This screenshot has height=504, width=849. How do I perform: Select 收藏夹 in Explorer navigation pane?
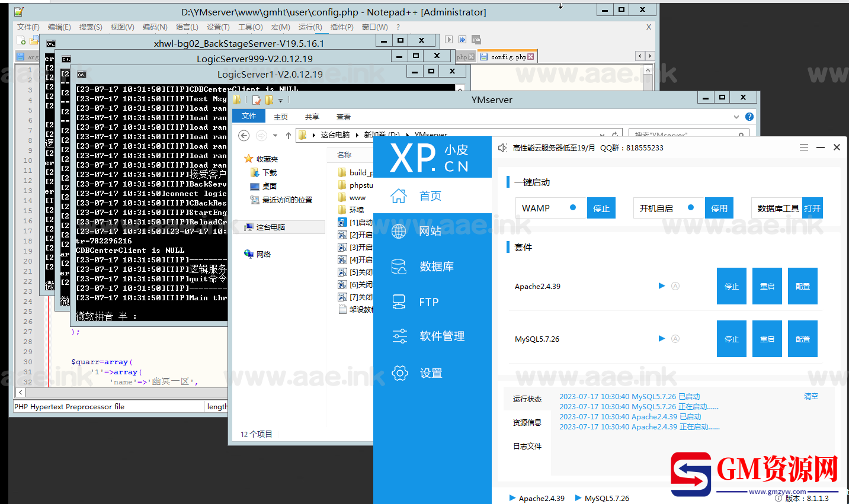pos(267,159)
